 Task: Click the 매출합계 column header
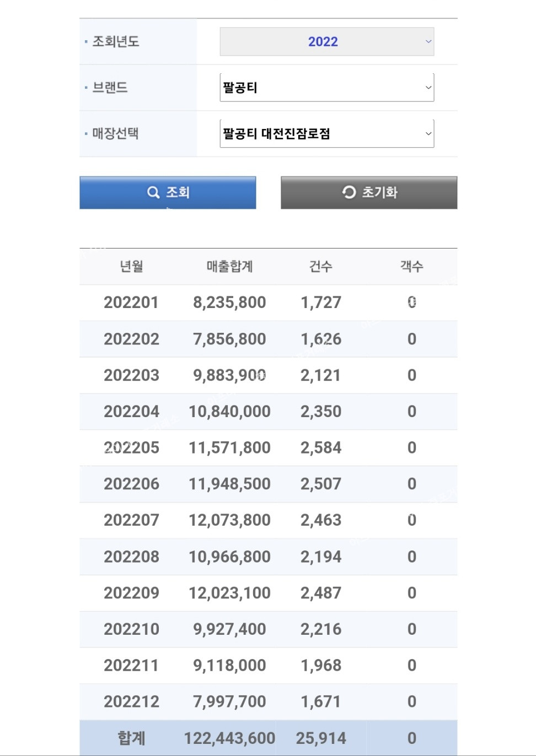(229, 267)
